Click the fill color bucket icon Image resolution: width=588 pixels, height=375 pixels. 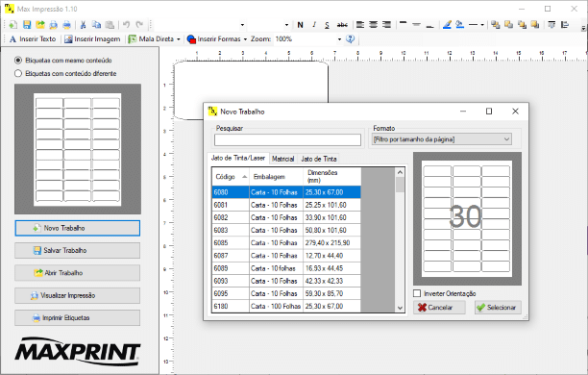pyautogui.click(x=460, y=25)
